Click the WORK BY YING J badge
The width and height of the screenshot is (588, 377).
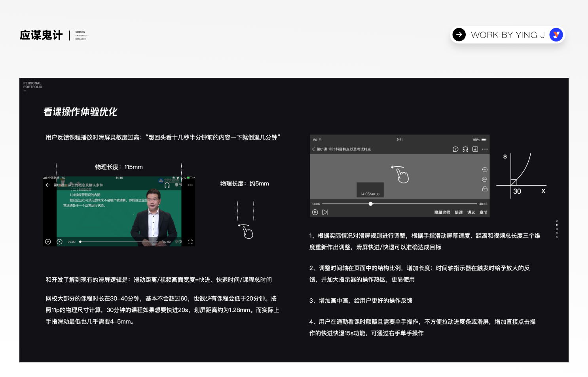pos(508,35)
